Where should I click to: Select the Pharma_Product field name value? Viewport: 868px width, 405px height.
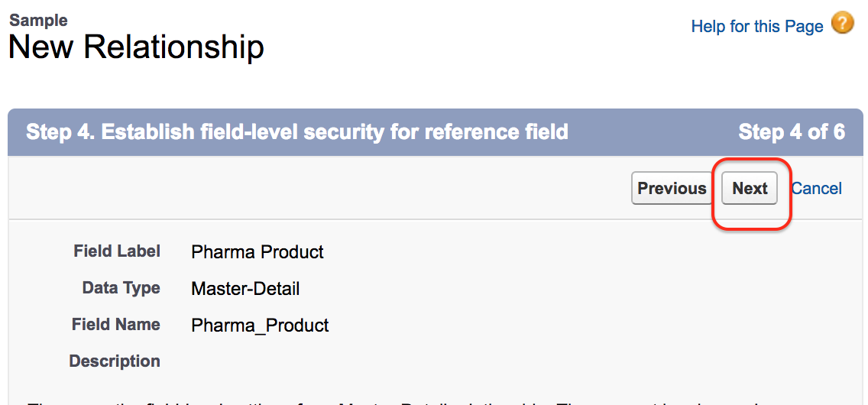coord(260,326)
